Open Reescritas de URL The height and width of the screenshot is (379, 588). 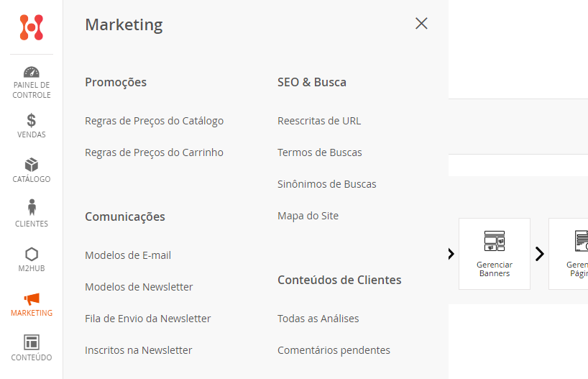[x=319, y=121]
